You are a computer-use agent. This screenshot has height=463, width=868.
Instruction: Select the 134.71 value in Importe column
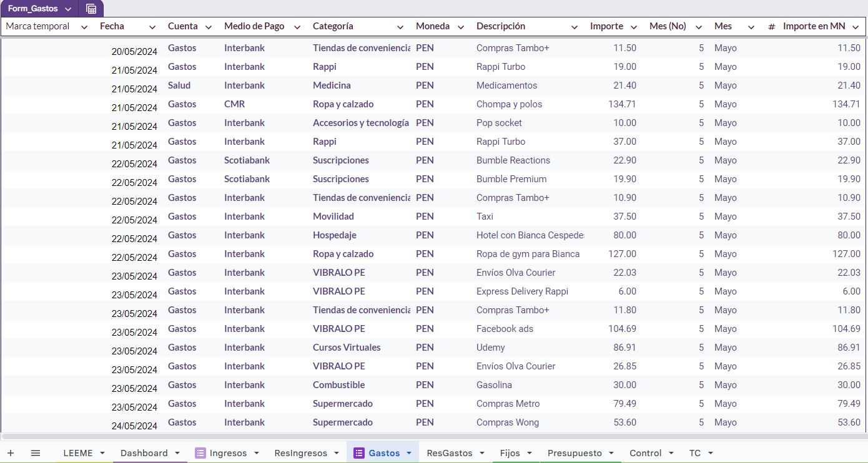point(622,104)
